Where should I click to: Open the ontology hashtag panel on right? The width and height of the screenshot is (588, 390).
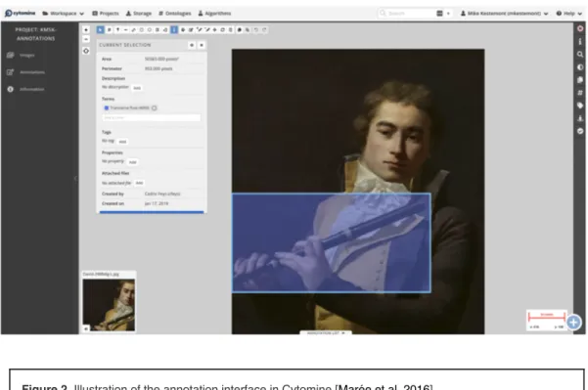(580, 93)
